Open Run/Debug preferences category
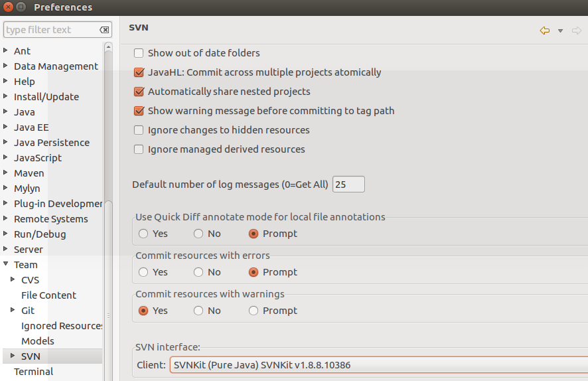The image size is (588, 381). click(x=40, y=234)
